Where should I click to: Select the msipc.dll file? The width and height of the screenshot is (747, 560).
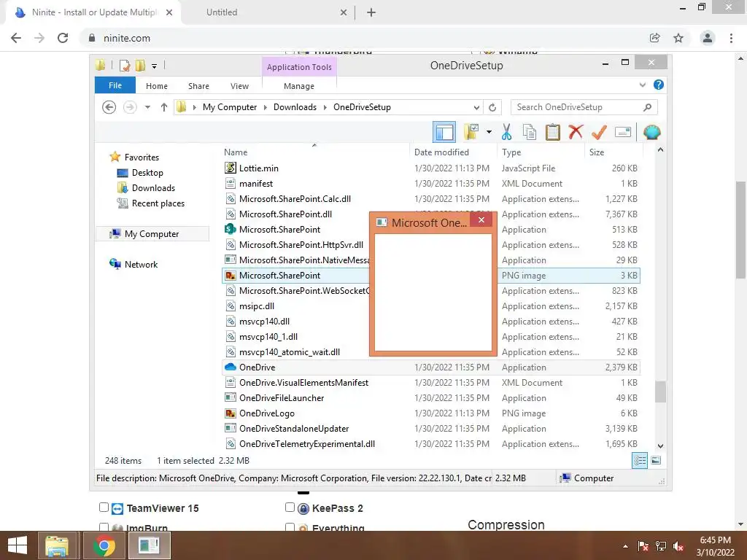431,306
